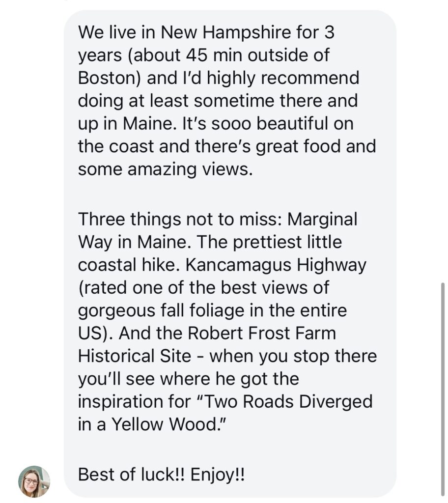Tap the sender's profile avatar

tap(34, 481)
